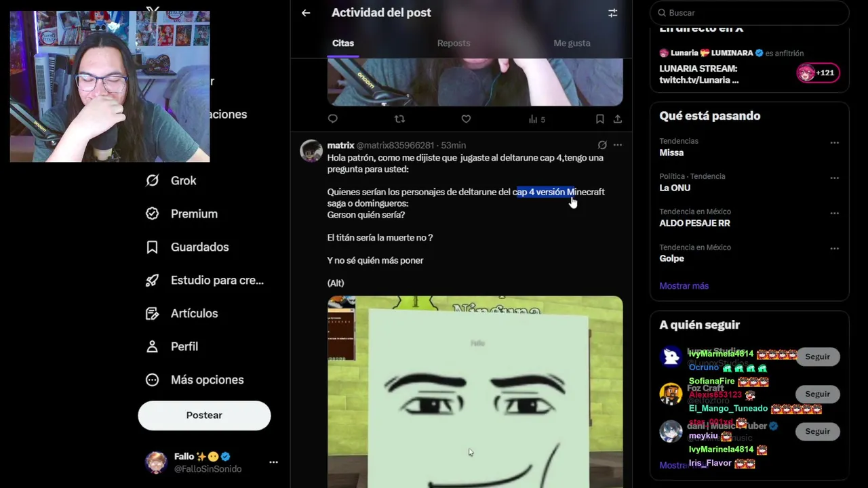This screenshot has height=488, width=868.
Task: Follow Foz Craft suggested account
Action: pos(817,394)
